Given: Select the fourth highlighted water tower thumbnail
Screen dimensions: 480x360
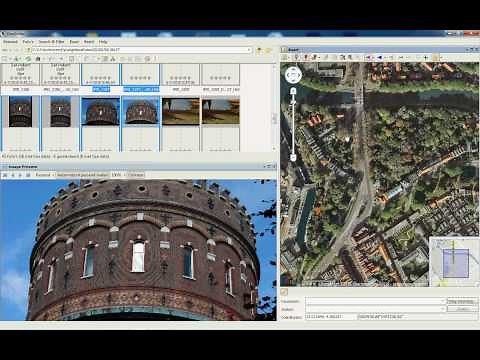Looking at the screenshot, I should [140, 112].
